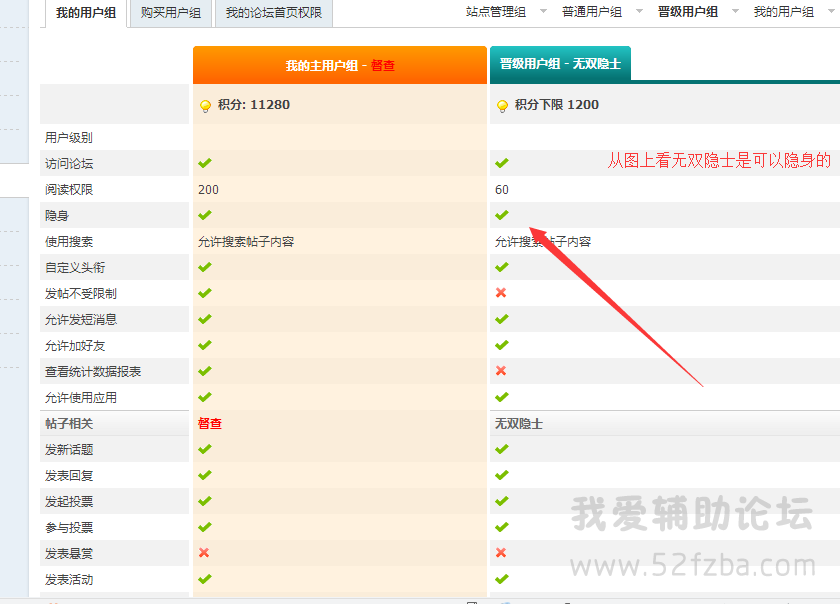Click the red 督查 label in the 帖子相关 row
The height and width of the screenshot is (604, 840).
210,423
